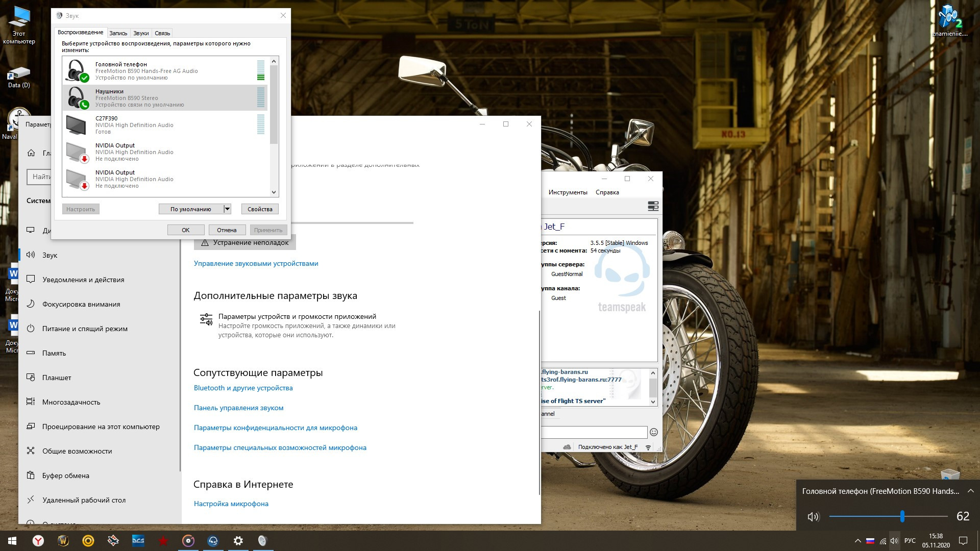Image resolution: width=980 pixels, height=551 pixels.
Task: Show hidden system tray icons chevron
Action: click(857, 541)
